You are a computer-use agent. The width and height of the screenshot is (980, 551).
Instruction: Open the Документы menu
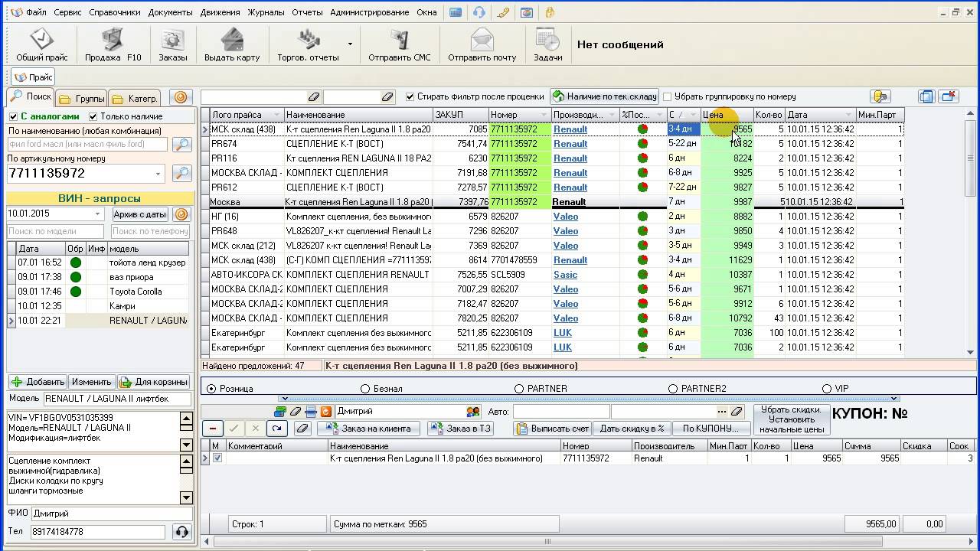(x=171, y=12)
